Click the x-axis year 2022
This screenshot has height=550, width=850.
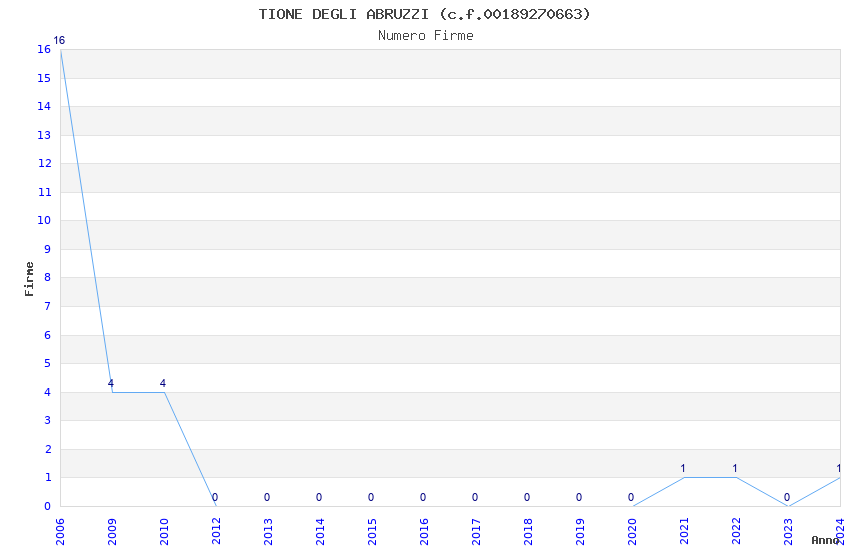tap(737, 531)
